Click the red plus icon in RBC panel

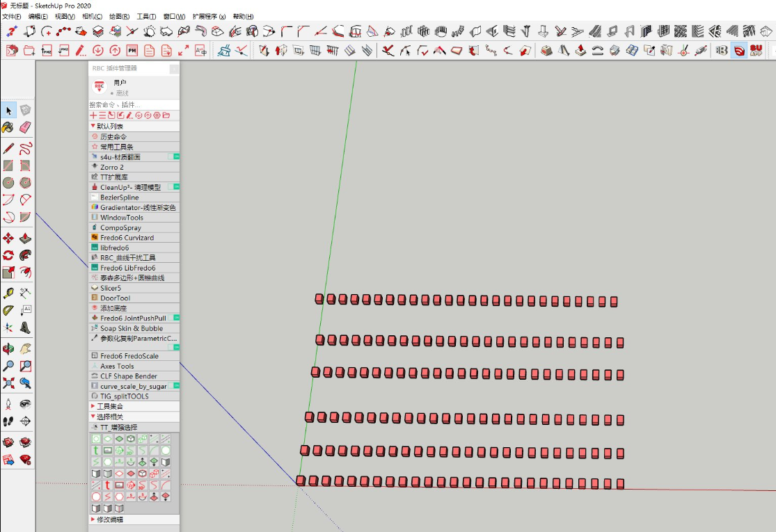click(93, 115)
